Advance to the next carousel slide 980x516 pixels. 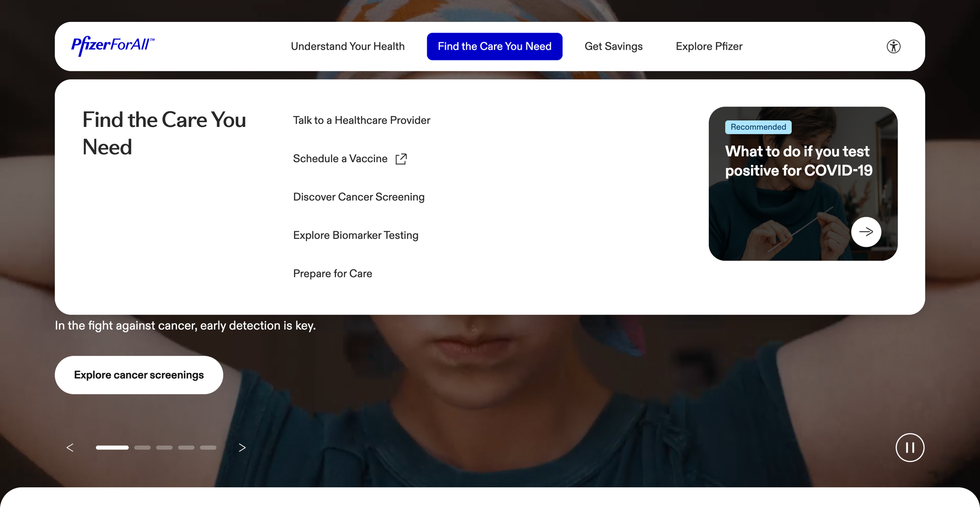point(242,447)
